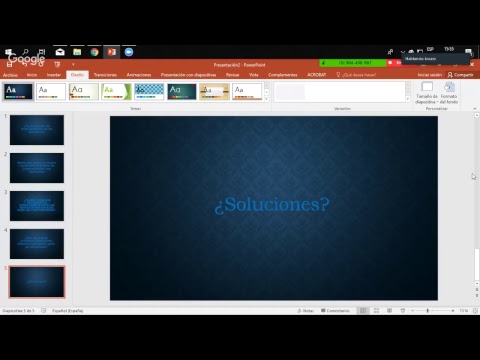Expand the Temas gallery more arrow
Image resolution: width=480 pixels, height=360 pixels.
(267, 98)
